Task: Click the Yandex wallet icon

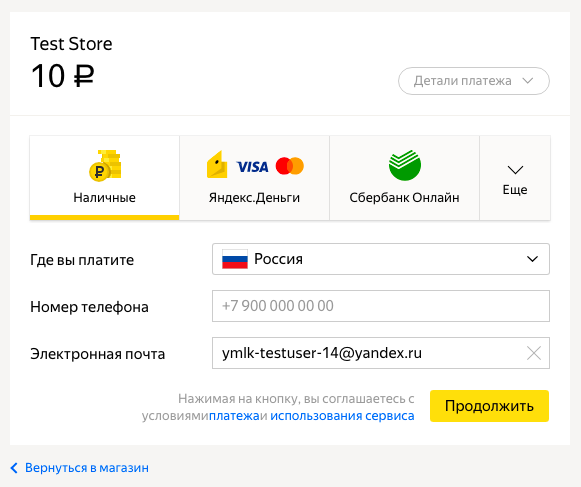Action: pos(217,164)
